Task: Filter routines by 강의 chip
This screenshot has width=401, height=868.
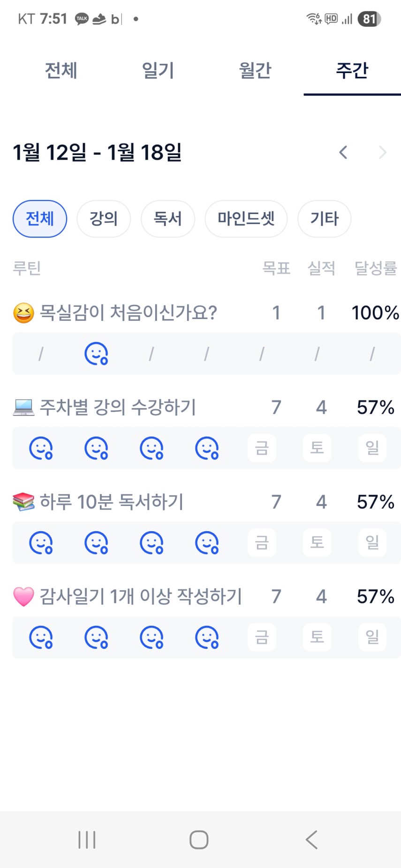Action: 104,219
